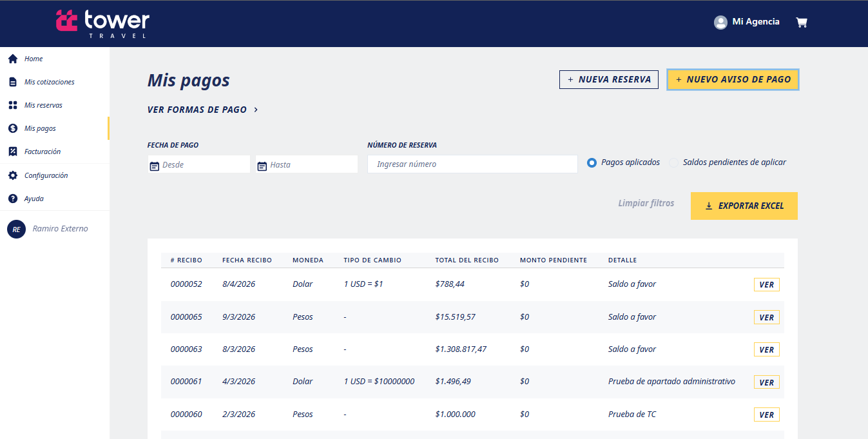This screenshot has width=868, height=439.
Task: Open the Mis cotizaciones document icon
Action: (12, 82)
